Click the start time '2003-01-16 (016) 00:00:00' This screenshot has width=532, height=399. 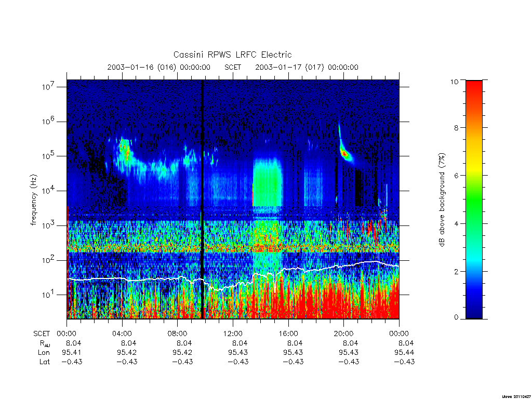point(159,67)
